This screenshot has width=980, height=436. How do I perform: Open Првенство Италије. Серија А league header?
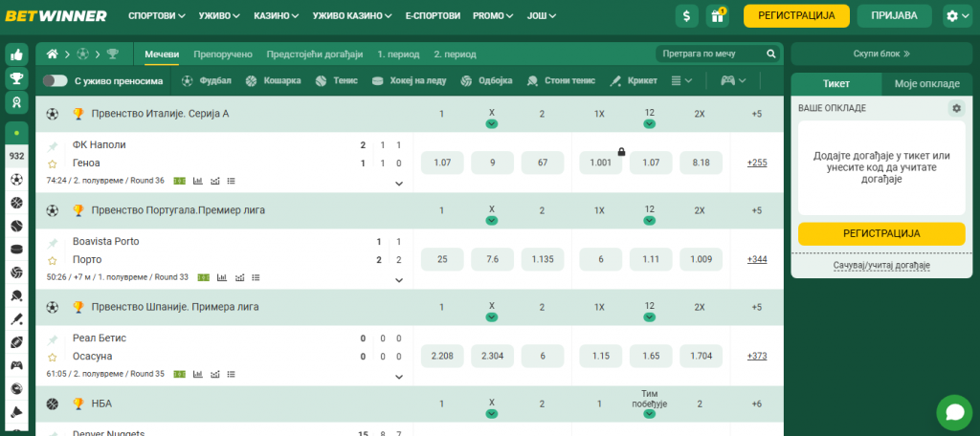pyautogui.click(x=160, y=115)
